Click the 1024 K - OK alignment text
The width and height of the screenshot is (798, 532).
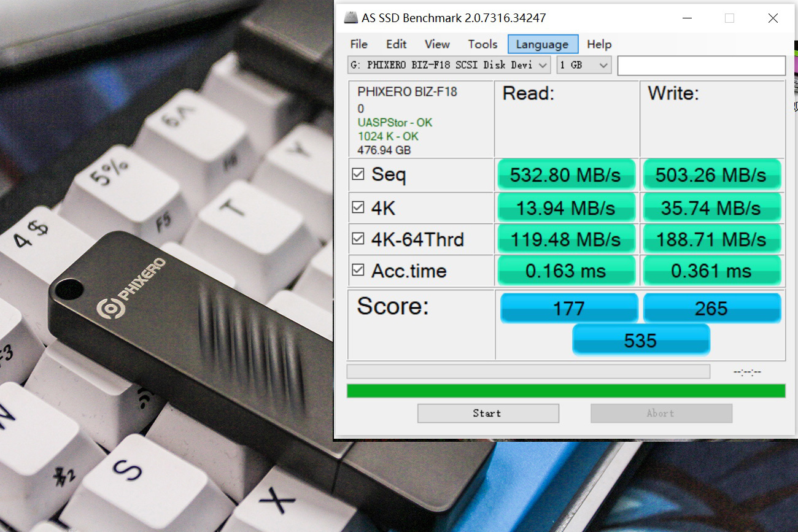point(387,136)
